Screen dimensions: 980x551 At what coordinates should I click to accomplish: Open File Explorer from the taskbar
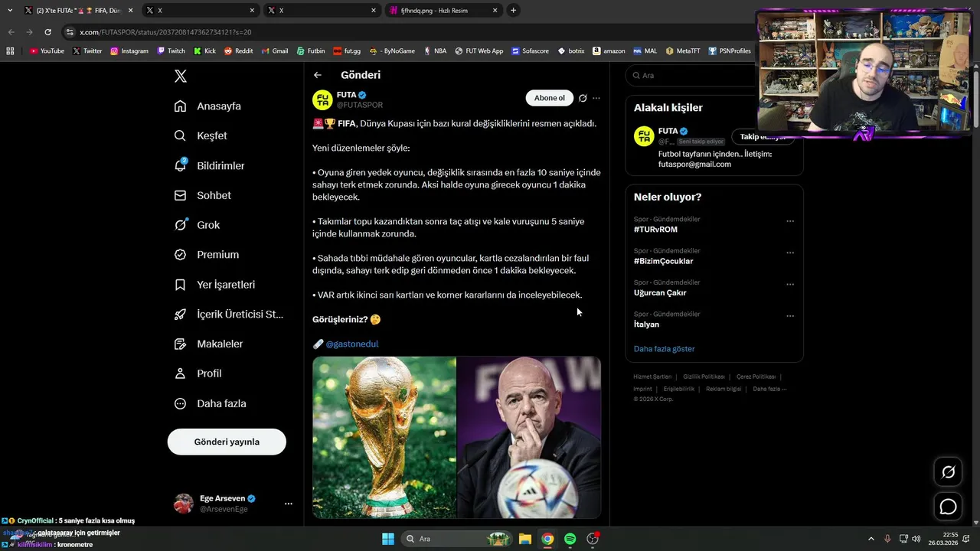[525, 539]
